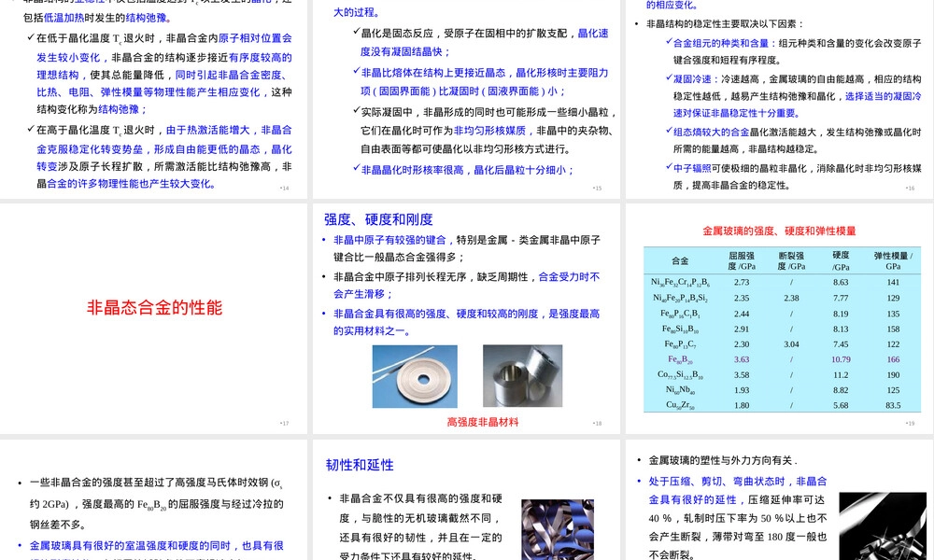The height and width of the screenshot is (560, 934).
Task: Click the Fe80Si10B10 alloy cell
Action: 680,329
